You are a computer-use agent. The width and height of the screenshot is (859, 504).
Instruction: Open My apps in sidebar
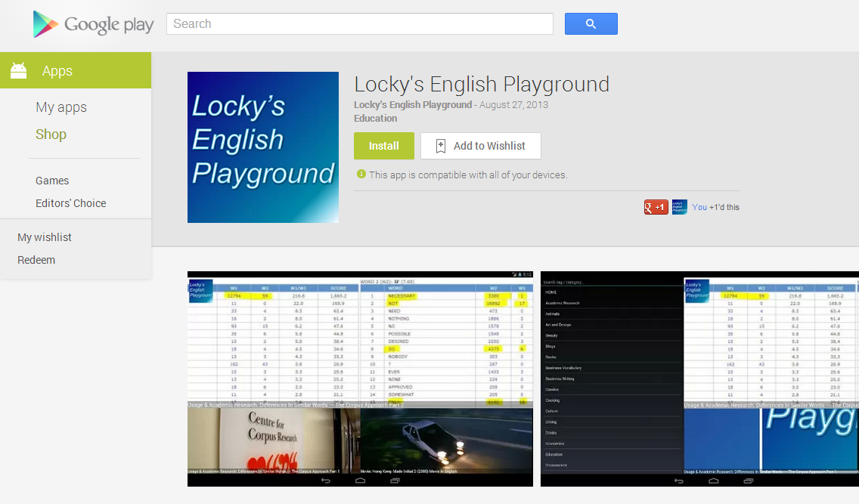pos(61,107)
